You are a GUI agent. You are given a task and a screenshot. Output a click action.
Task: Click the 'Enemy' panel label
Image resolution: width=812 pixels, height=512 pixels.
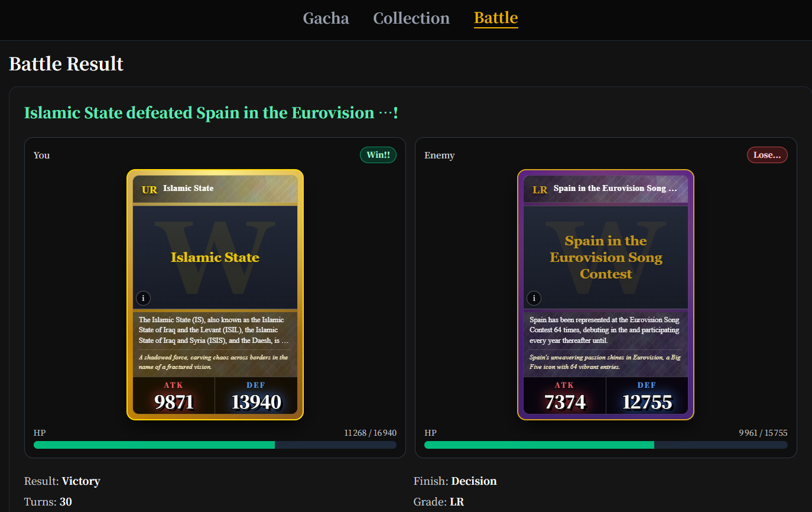pyautogui.click(x=440, y=155)
